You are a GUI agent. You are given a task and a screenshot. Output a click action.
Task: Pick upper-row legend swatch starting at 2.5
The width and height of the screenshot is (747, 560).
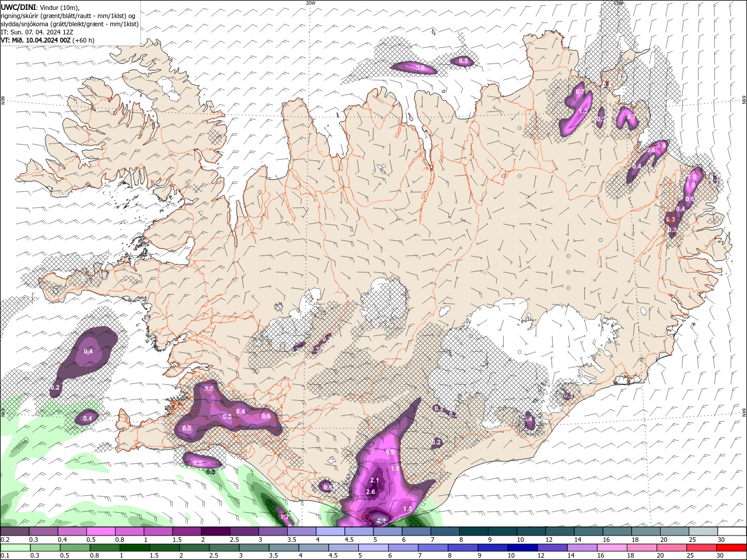pos(245,531)
